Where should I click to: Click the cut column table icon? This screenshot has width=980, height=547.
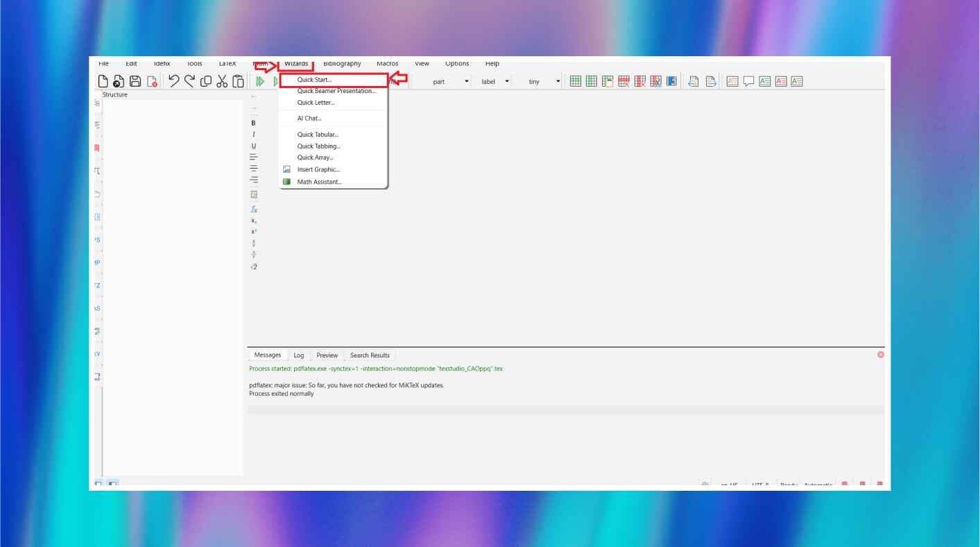click(x=655, y=81)
